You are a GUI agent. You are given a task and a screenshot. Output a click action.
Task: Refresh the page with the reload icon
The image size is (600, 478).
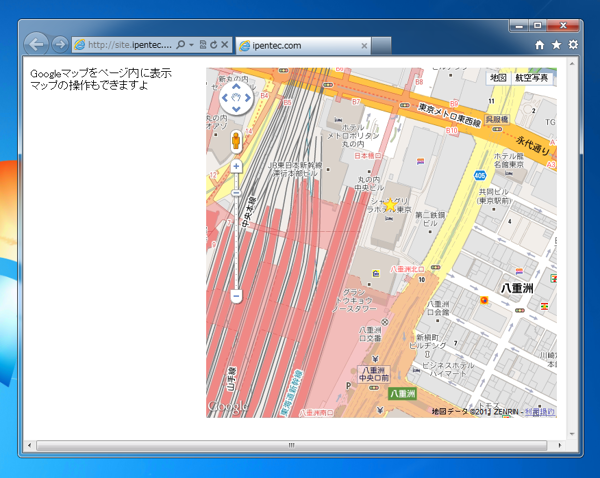coord(214,45)
